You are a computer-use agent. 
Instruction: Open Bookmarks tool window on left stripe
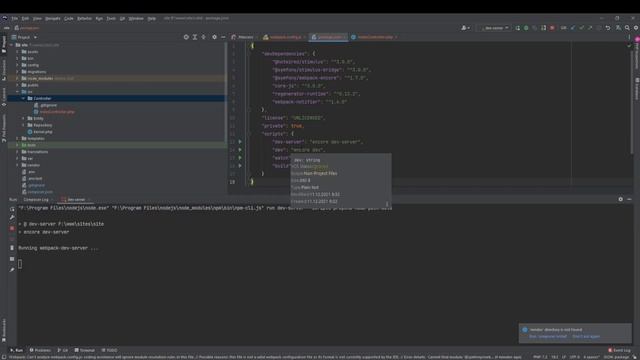(4, 330)
